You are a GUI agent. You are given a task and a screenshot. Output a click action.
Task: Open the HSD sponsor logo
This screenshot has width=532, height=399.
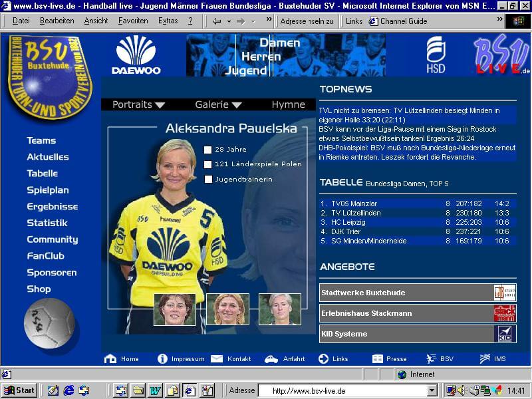coord(436,55)
